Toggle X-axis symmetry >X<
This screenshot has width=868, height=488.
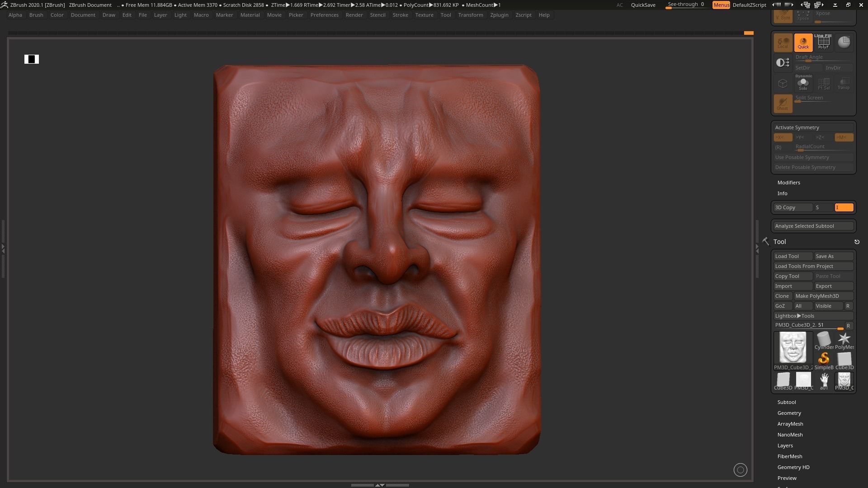point(783,137)
